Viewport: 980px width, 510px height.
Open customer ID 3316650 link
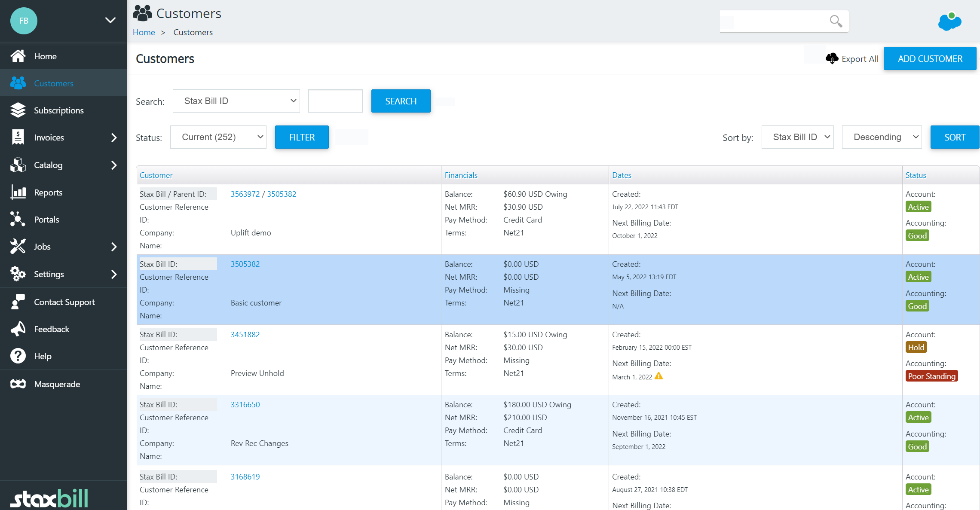(245, 404)
